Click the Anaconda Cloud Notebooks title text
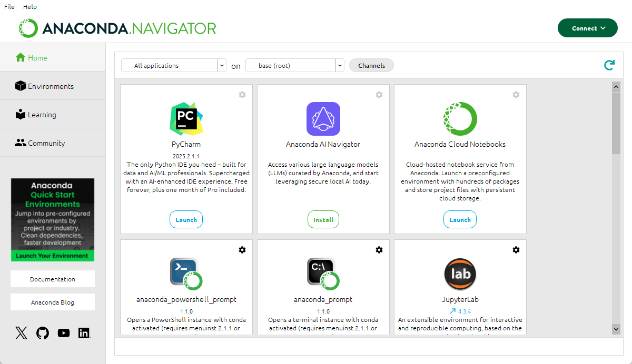The width and height of the screenshot is (632, 364). pos(460,144)
